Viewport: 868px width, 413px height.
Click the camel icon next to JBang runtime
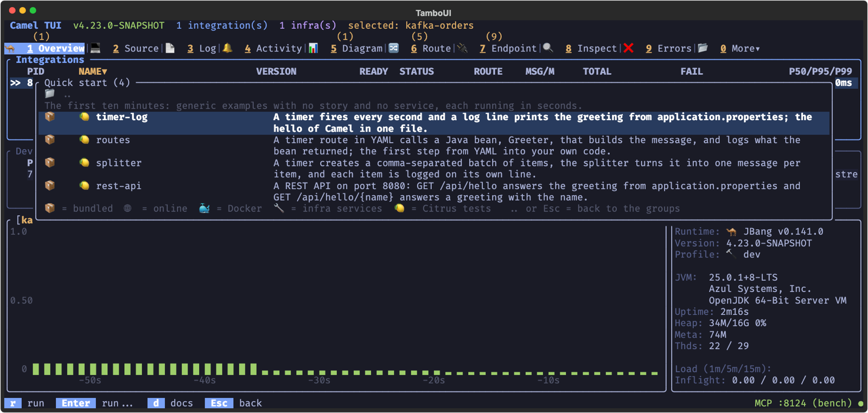click(x=731, y=231)
